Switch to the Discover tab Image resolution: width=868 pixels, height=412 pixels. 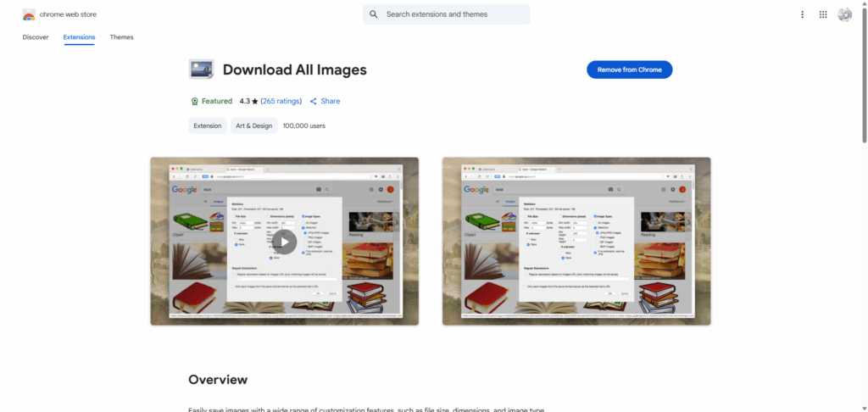click(36, 37)
